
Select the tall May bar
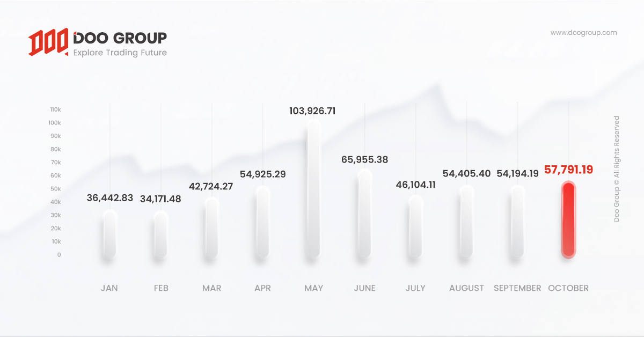(x=313, y=189)
